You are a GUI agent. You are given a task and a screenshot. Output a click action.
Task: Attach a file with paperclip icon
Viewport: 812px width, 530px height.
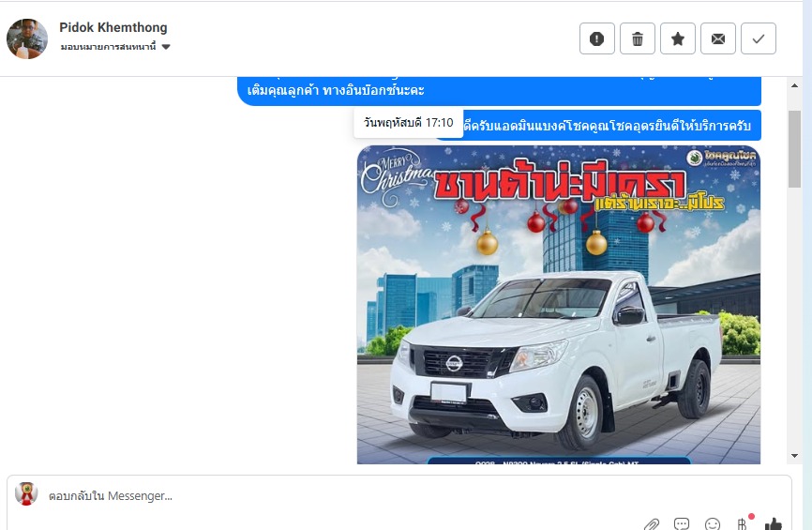click(x=652, y=524)
